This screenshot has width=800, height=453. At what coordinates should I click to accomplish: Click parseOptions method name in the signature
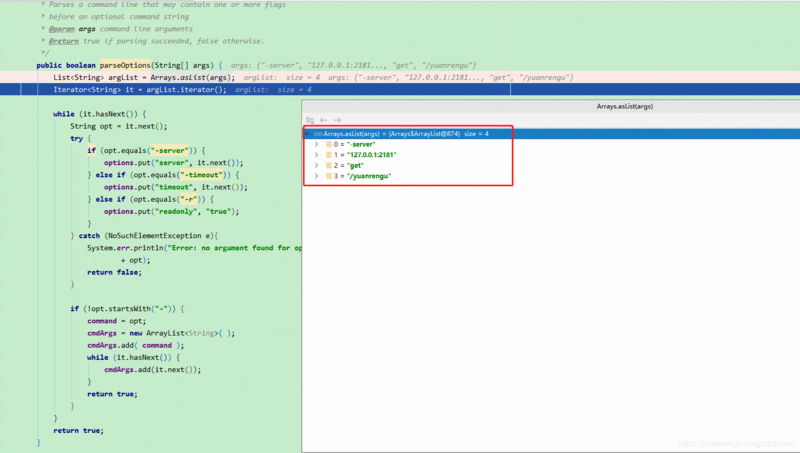coord(125,65)
